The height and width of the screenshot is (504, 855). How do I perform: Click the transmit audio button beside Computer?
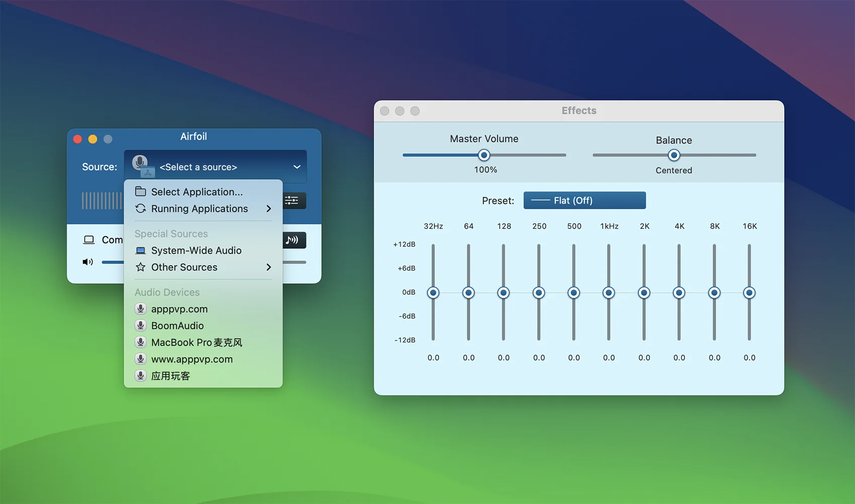point(294,240)
